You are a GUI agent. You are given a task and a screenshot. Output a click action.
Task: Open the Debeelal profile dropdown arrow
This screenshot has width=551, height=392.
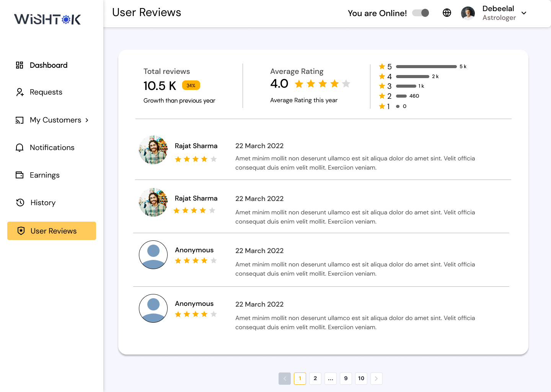click(524, 13)
